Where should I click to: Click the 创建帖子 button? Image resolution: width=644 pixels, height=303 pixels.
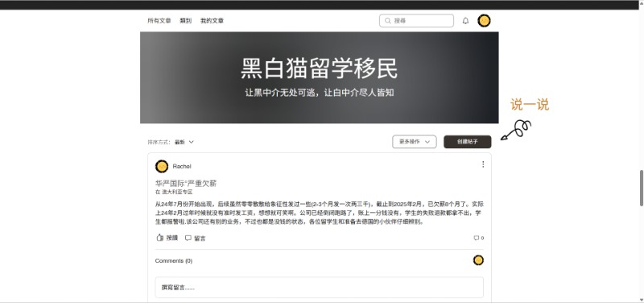point(468,142)
